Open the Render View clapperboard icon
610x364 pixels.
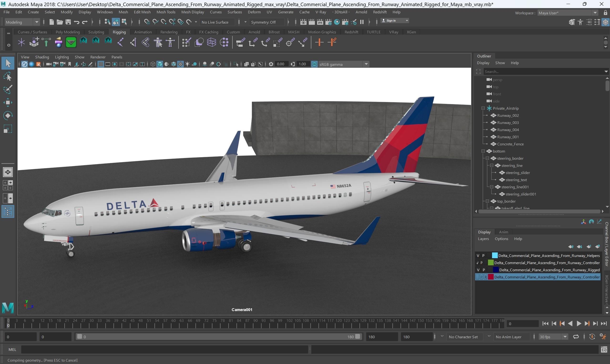tap(303, 22)
